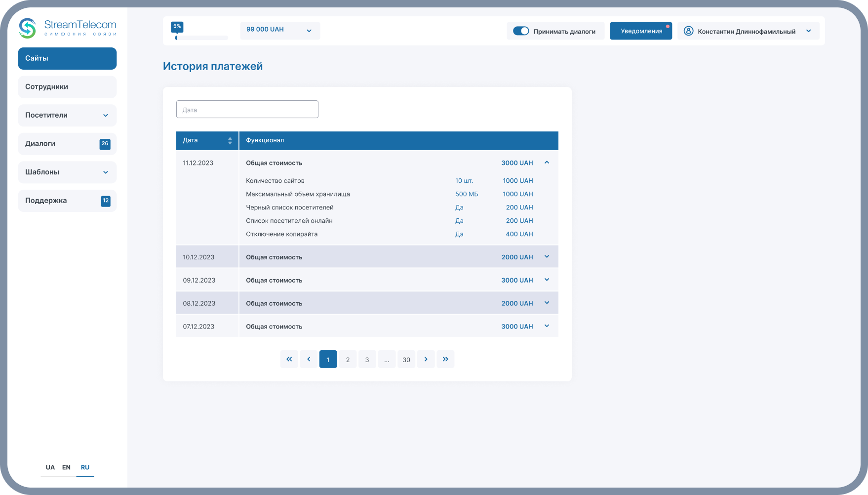Switch language to UA
This screenshot has height=495, width=868.
point(50,467)
